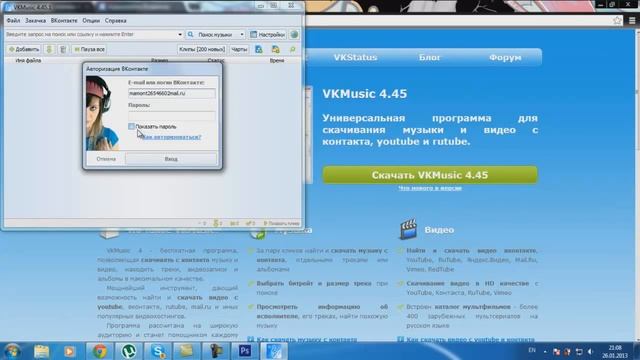Click the Время column header
Image resolution: width=640 pixels, height=360 pixels.
coord(277,60)
